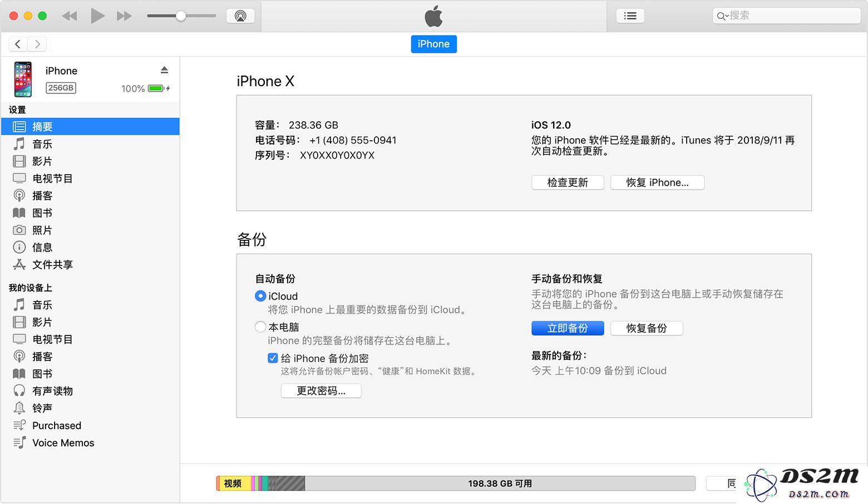Image resolution: width=868 pixels, height=504 pixels.
Task: Select the 本电脑 backup radio button
Action: click(260, 327)
